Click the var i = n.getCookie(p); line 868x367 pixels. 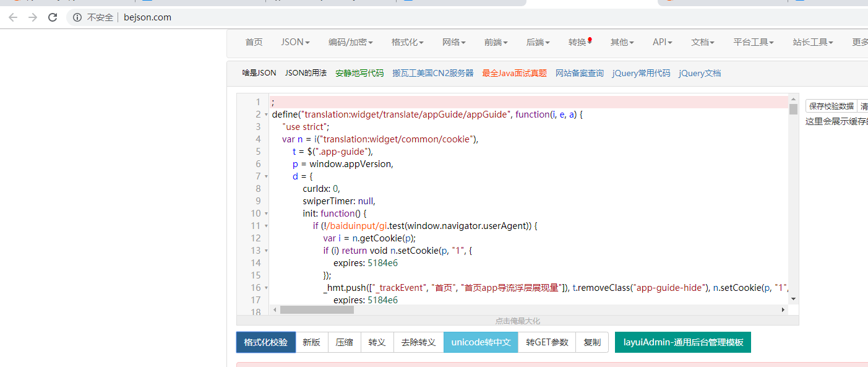(369, 238)
